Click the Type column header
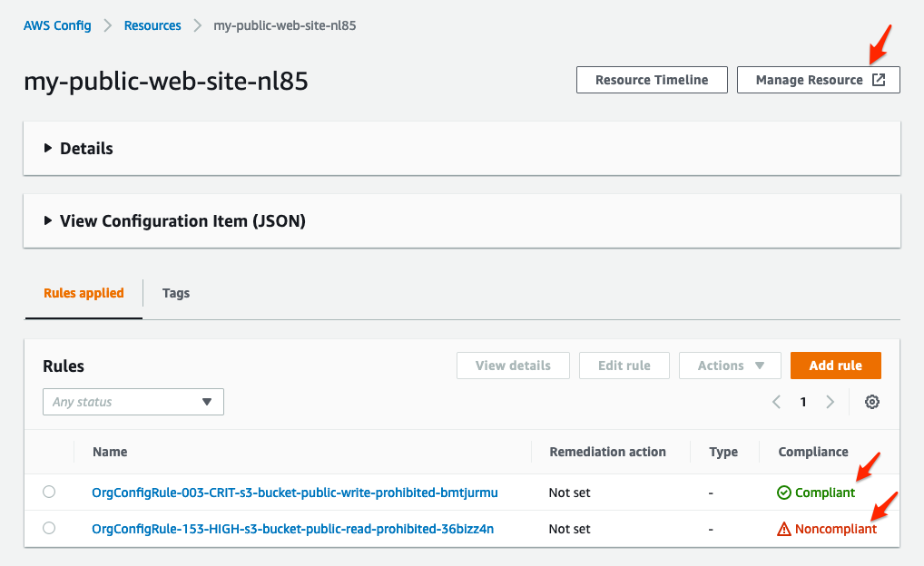 tap(723, 452)
